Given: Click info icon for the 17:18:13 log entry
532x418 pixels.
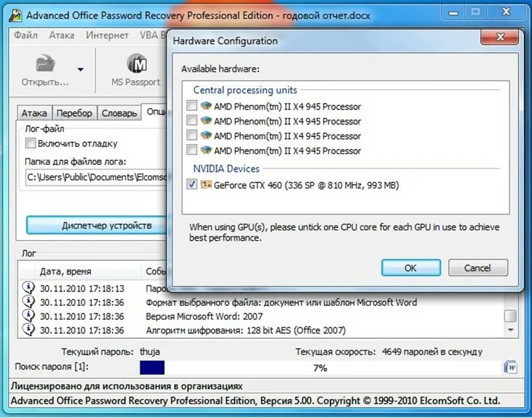Looking at the screenshot, I should [28, 287].
